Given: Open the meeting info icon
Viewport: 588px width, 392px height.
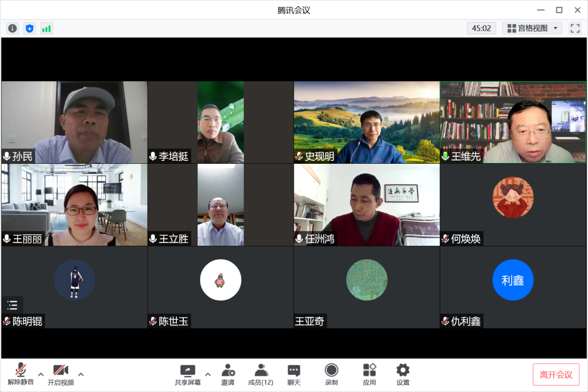Looking at the screenshot, I should 13,28.
